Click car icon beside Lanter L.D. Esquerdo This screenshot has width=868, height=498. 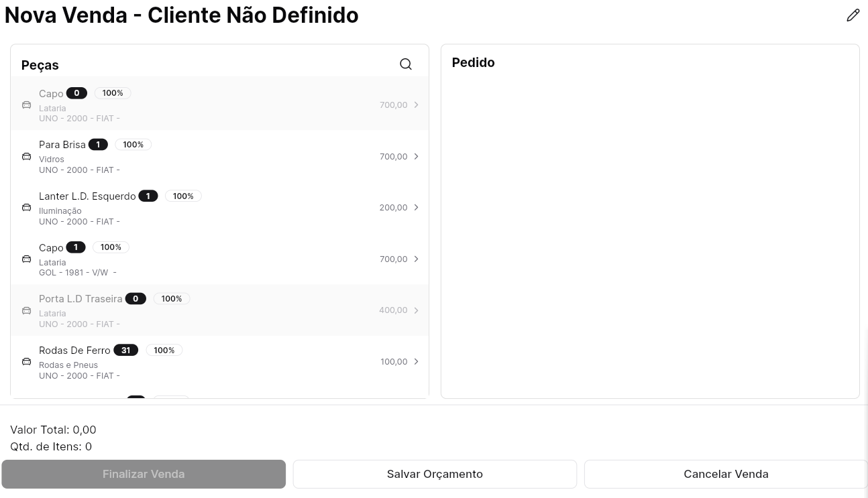pyautogui.click(x=26, y=208)
